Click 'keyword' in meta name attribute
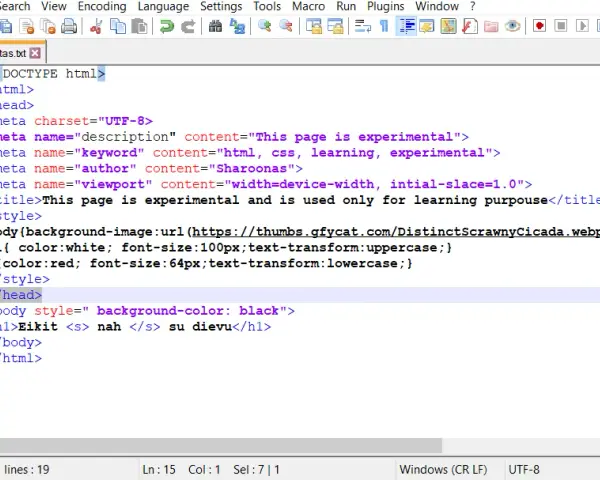Screen dimensions: 600x480 (x=109, y=153)
